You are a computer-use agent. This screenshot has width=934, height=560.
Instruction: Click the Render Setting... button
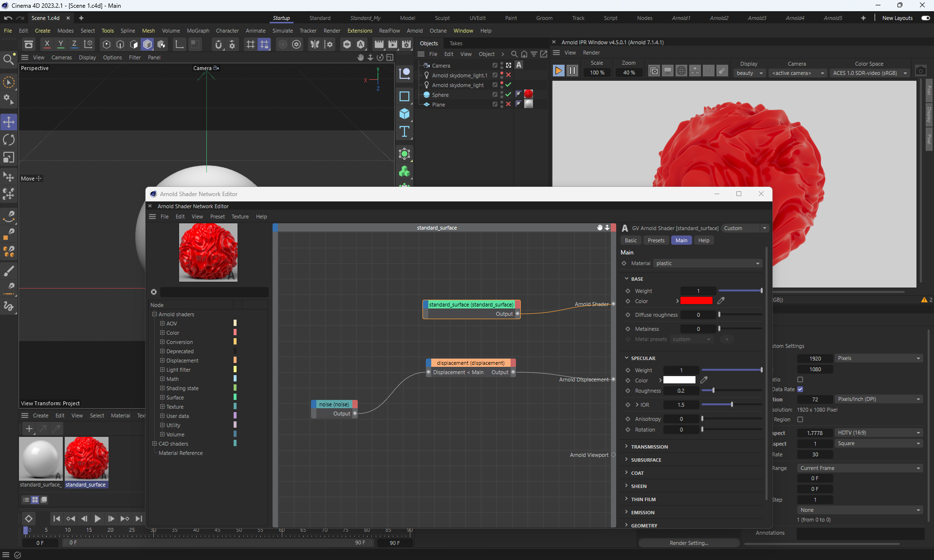coord(689,543)
